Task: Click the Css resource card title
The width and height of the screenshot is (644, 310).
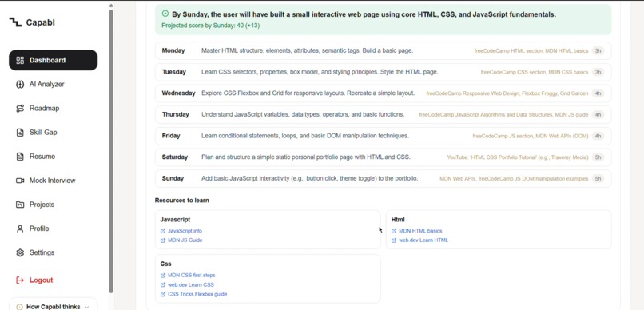Action: 165,264
